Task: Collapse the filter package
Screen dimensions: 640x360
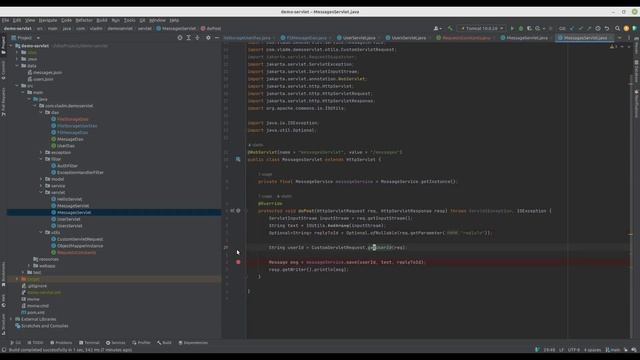Action: pos(41,159)
